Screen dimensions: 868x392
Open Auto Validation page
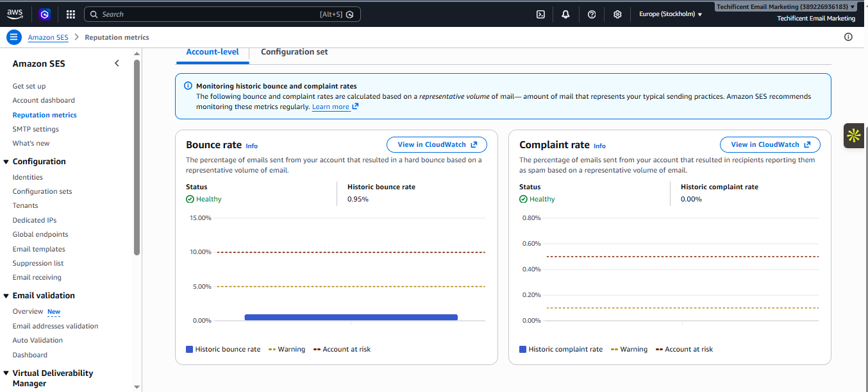38,340
